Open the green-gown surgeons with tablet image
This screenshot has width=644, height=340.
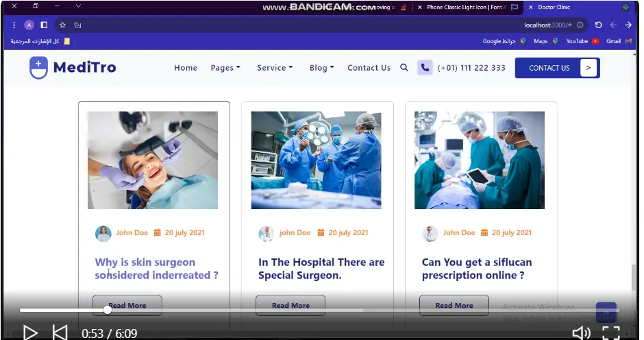tap(480, 160)
